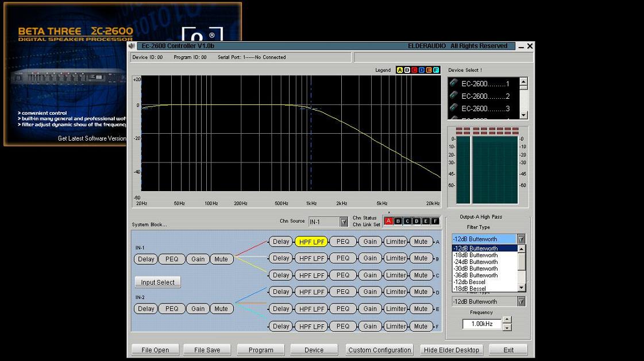Viewport: 644px width, 361px height.
Task: Pick the highlighted -12dB Butterworth list option
Action: [x=485, y=249]
